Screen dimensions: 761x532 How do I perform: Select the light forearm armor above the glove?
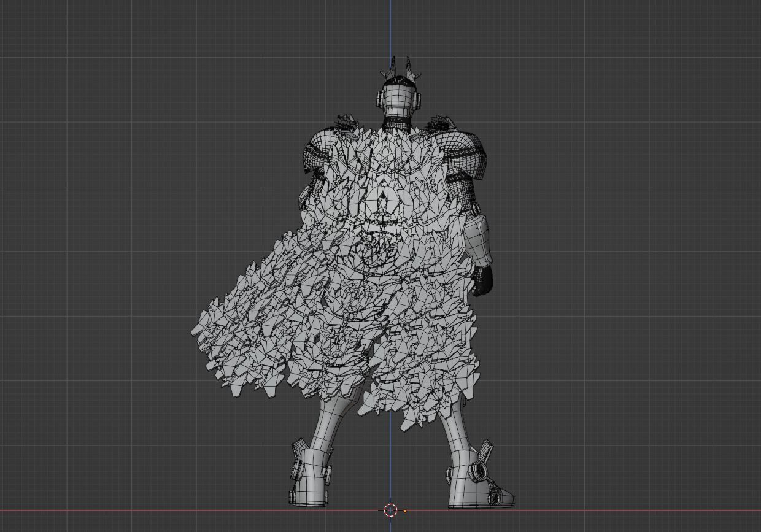477,239
